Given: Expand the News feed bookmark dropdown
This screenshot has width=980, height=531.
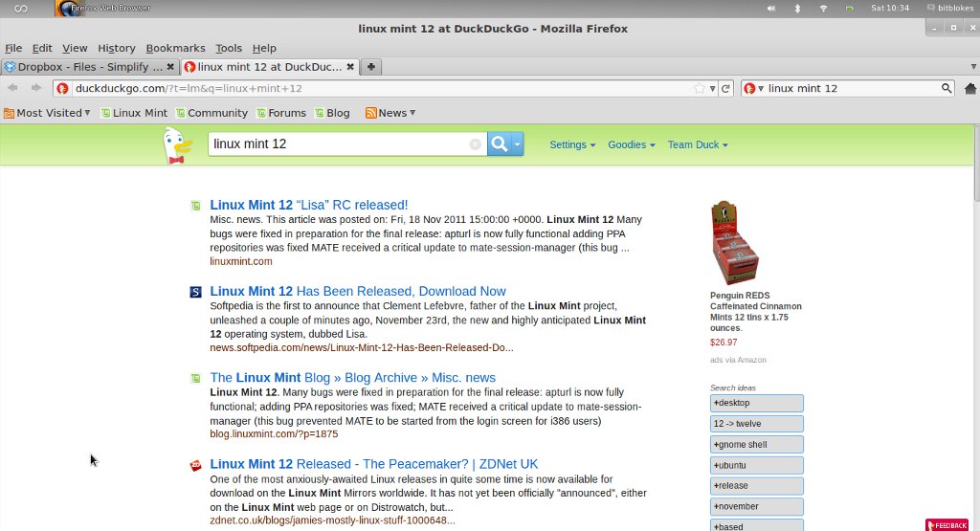Looking at the screenshot, I should [x=390, y=113].
